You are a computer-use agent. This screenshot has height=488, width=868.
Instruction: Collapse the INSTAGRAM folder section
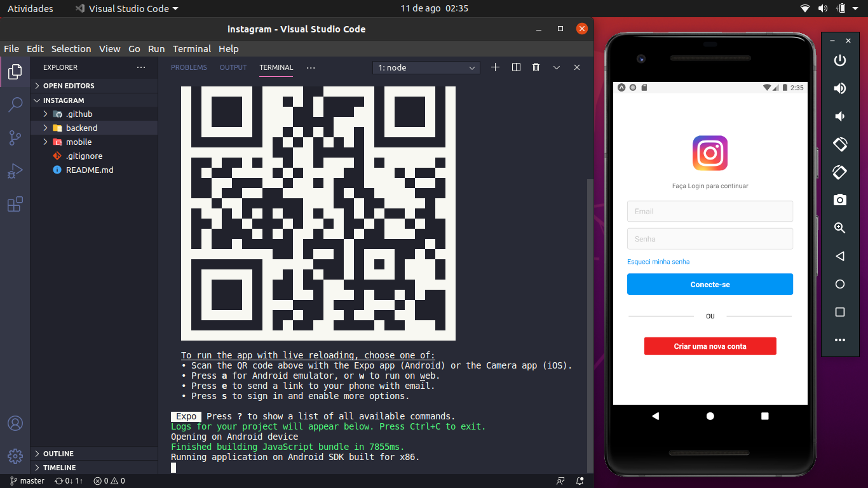point(94,100)
